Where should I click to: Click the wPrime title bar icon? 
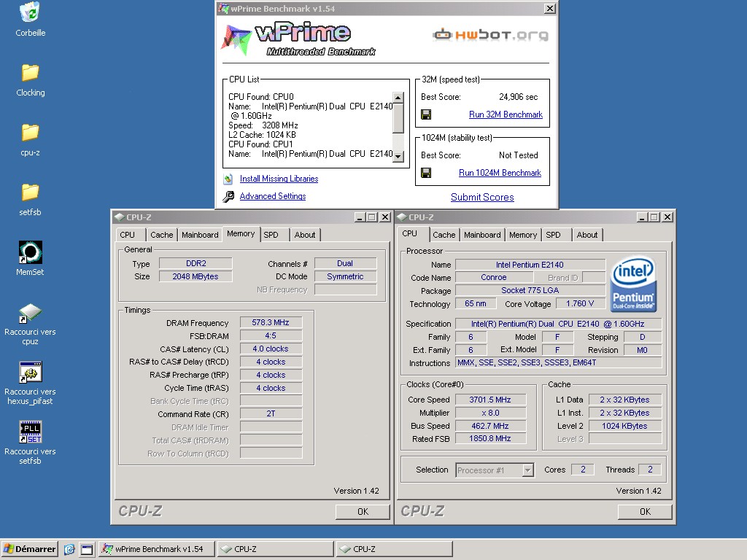point(223,9)
